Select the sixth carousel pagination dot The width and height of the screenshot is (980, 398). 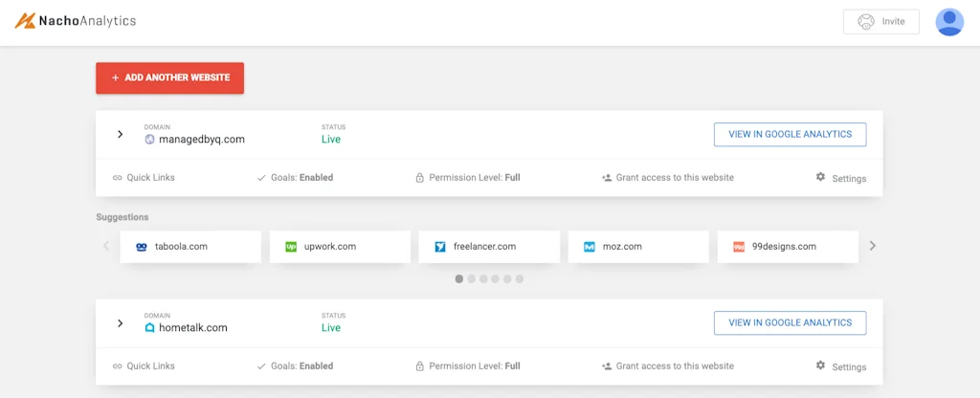click(x=520, y=279)
